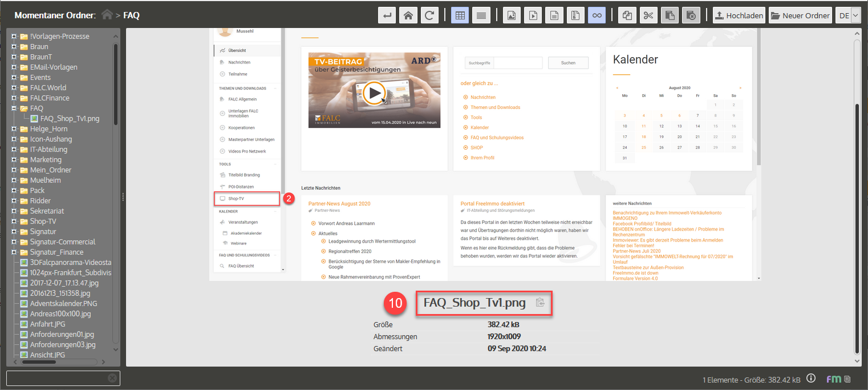Go up one level with return arrow
This screenshot has width=868, height=390.
coord(387,15)
